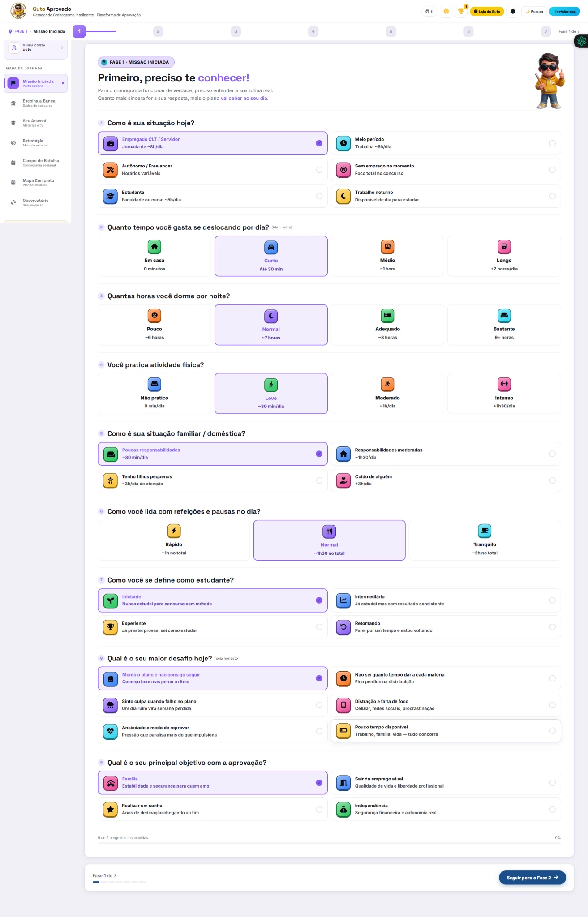Screen dimensions: 588x917
Task: Click the Trabalho noturno moon icon
Action: pos(343,196)
